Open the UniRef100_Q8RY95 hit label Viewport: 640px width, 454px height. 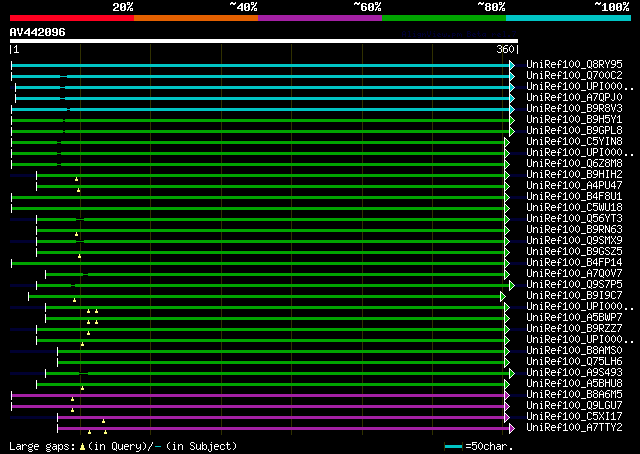[574, 65]
